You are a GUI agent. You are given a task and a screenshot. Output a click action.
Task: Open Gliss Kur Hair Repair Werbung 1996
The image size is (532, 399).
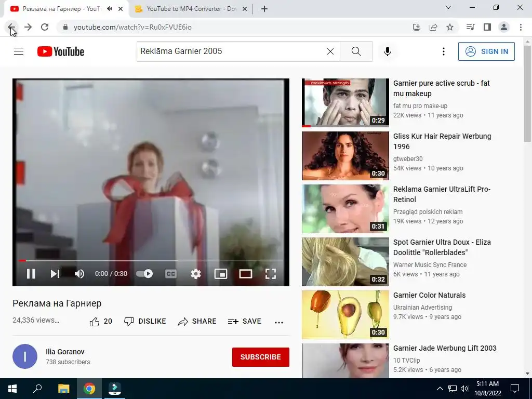tap(442, 141)
